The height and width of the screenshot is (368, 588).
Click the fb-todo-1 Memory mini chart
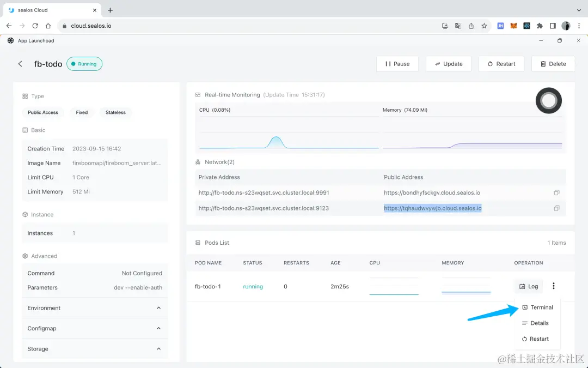(466, 285)
